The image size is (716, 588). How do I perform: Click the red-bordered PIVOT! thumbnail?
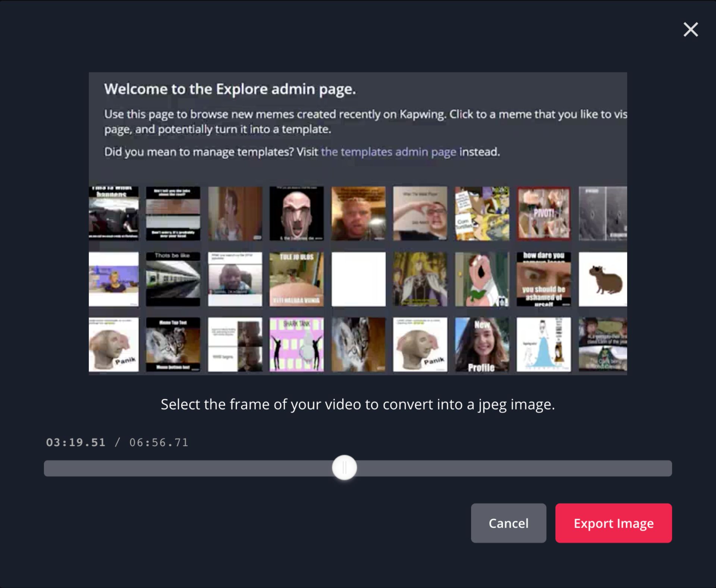point(543,213)
